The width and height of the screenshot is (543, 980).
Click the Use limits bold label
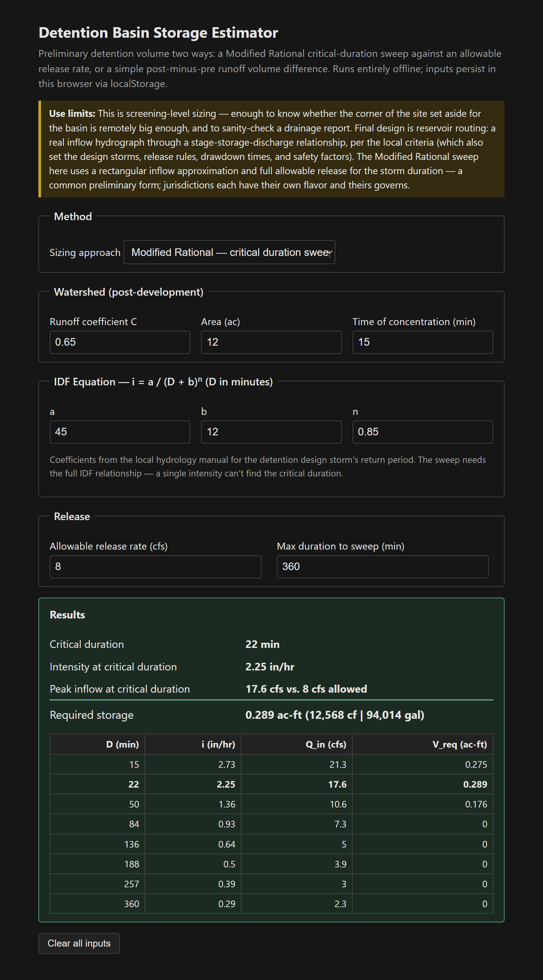pos(72,113)
